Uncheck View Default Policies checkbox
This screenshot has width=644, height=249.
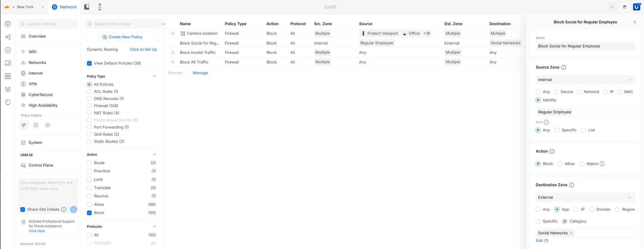point(90,63)
